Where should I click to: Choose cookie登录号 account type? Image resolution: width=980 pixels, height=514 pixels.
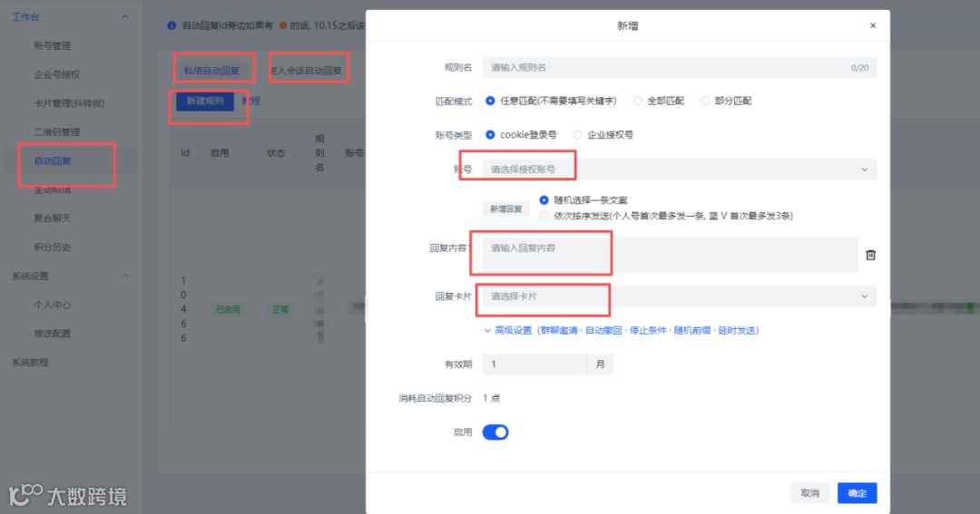490,134
